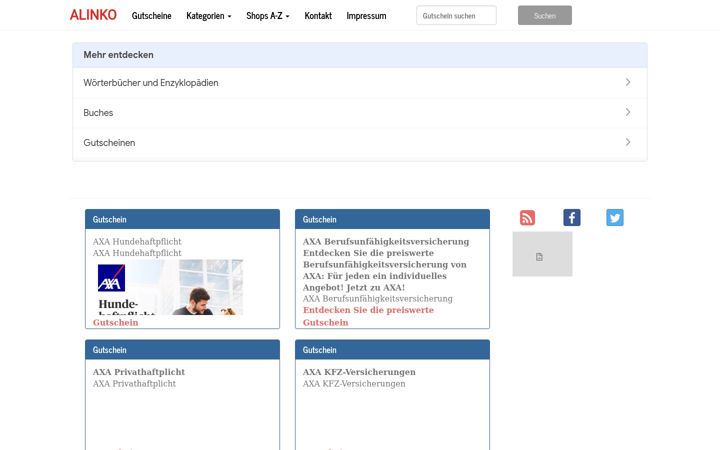Image resolution: width=720 pixels, height=450 pixels.
Task: Open the RSS feed icon
Action: point(527,218)
